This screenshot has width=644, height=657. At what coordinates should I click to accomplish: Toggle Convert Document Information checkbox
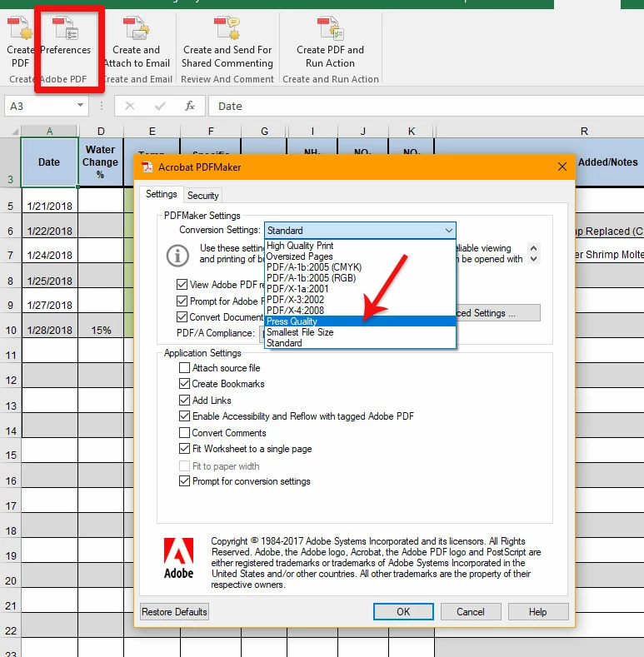coord(182,316)
